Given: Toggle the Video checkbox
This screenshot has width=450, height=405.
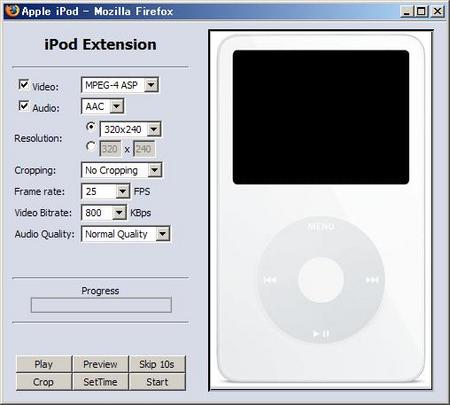Looking at the screenshot, I should (24, 85).
